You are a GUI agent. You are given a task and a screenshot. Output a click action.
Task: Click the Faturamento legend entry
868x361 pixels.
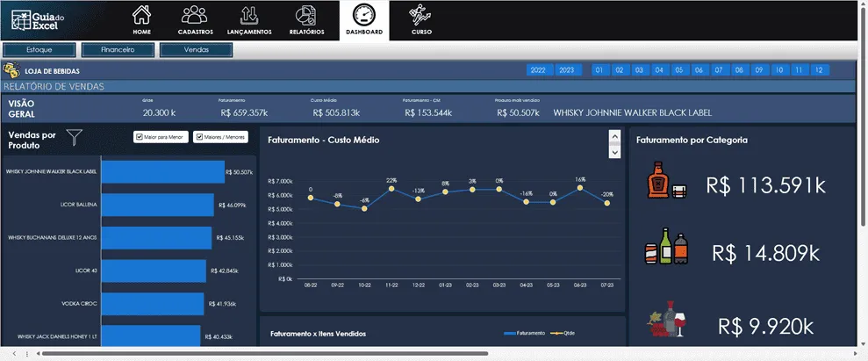(524, 333)
